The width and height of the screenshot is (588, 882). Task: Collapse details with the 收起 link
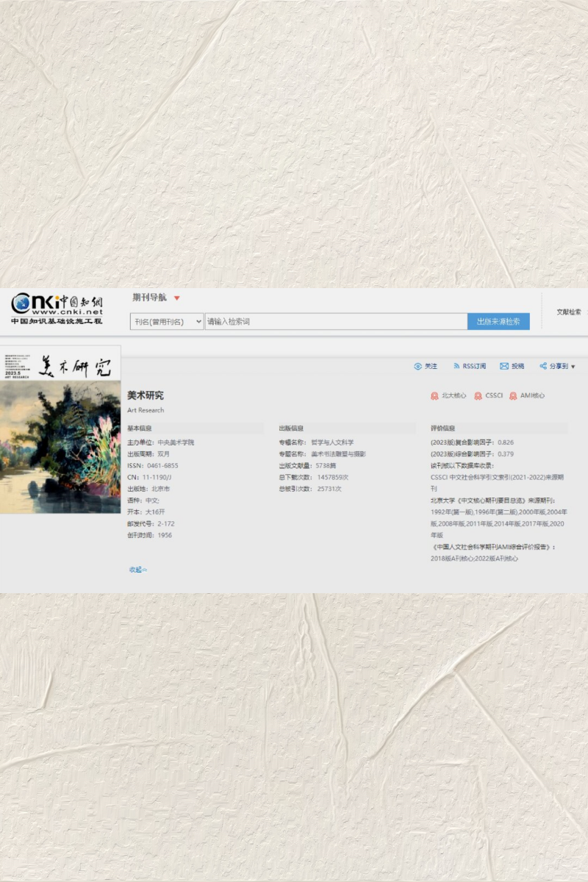click(x=138, y=570)
